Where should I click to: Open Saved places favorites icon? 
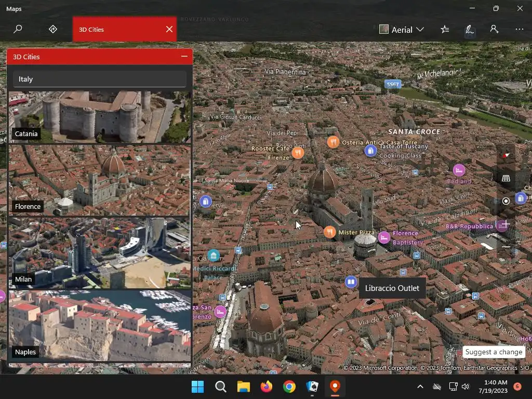[x=445, y=30]
